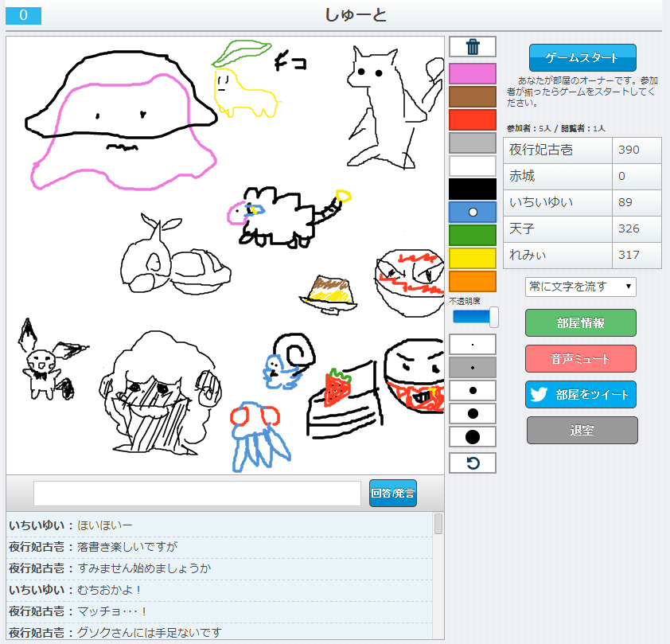Screen dimensions: 670x644
Task: Select the smallest brush size dot
Action: point(473,345)
